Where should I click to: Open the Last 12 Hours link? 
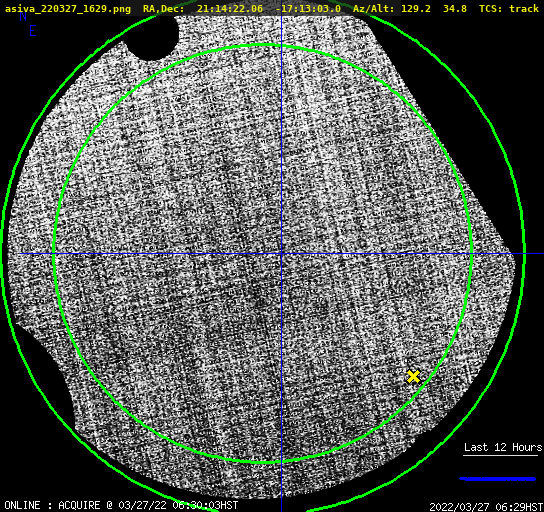pyautogui.click(x=503, y=447)
